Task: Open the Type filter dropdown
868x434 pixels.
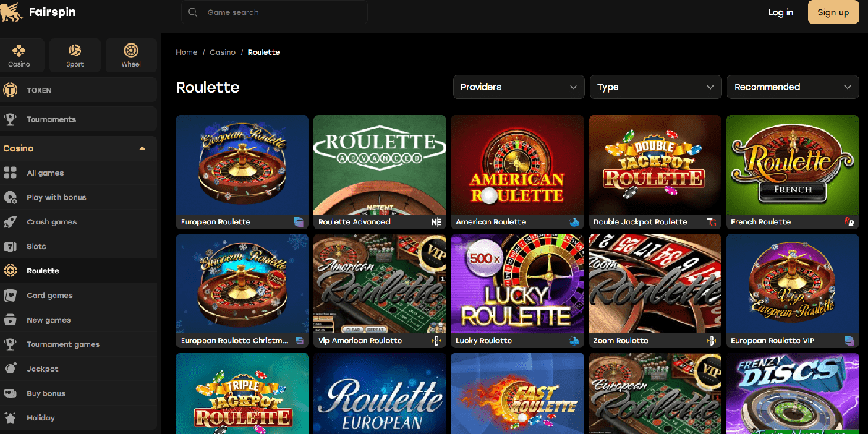Action: point(655,87)
